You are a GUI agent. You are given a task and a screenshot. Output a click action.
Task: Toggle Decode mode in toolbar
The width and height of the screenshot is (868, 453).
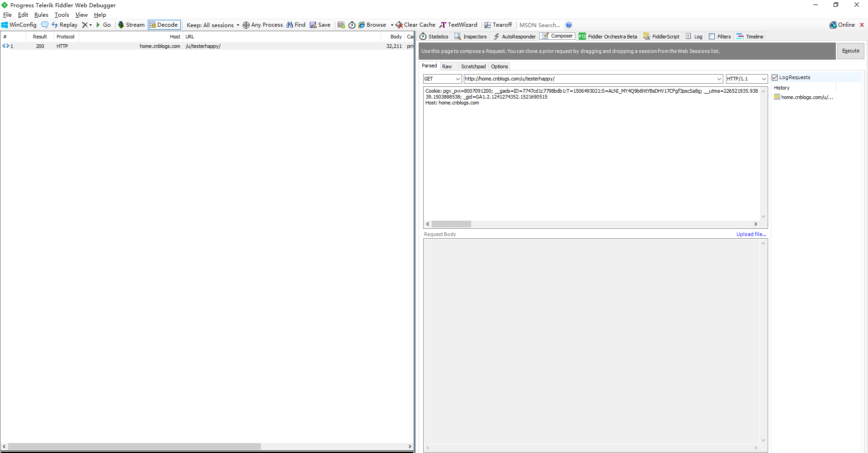tap(164, 25)
